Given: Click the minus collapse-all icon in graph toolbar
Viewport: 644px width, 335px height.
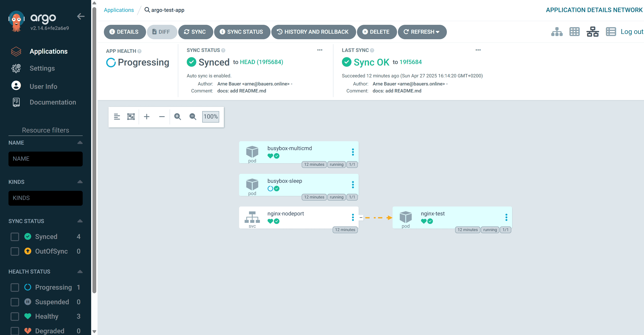Looking at the screenshot, I should point(162,116).
